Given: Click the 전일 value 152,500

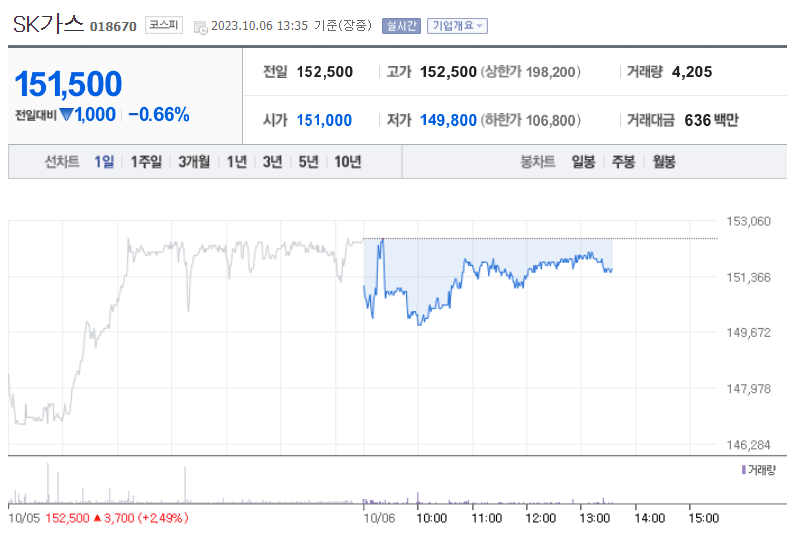Looking at the screenshot, I should (x=325, y=72).
